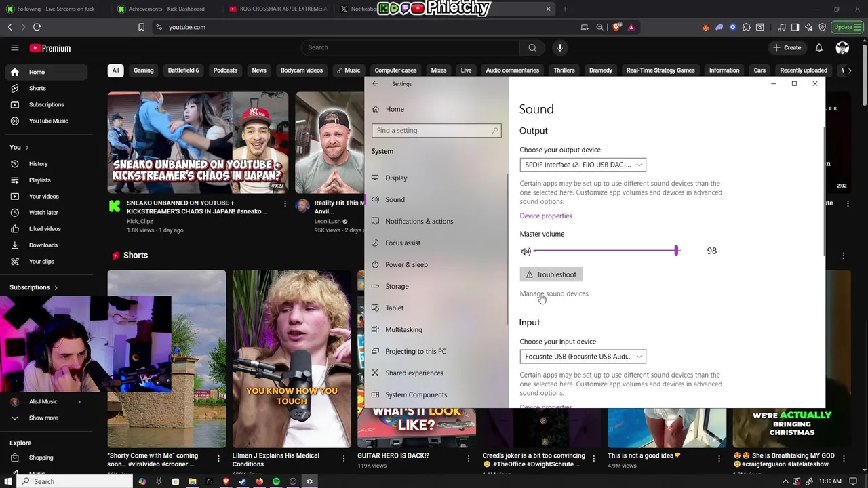This screenshot has height=488, width=868.
Task: Click the Brave Rewards triangle icon
Action: pos(631,27)
